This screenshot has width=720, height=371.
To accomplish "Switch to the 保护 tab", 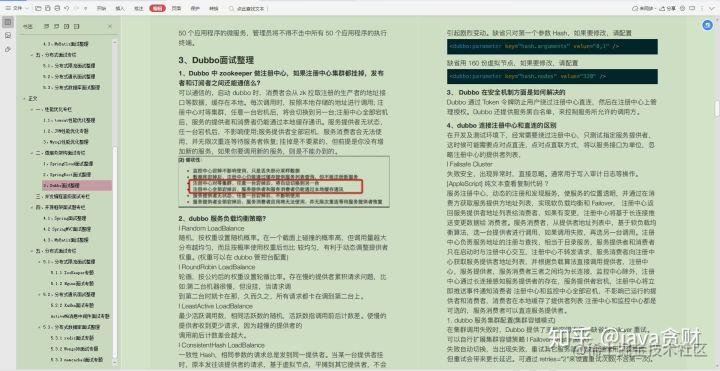I will point(195,8).
